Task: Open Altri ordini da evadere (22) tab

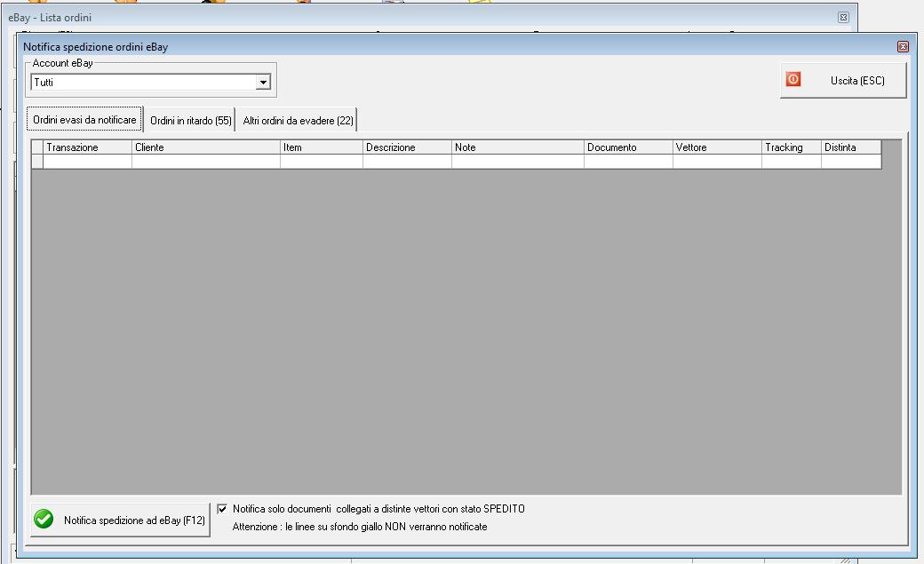Action: click(299, 120)
